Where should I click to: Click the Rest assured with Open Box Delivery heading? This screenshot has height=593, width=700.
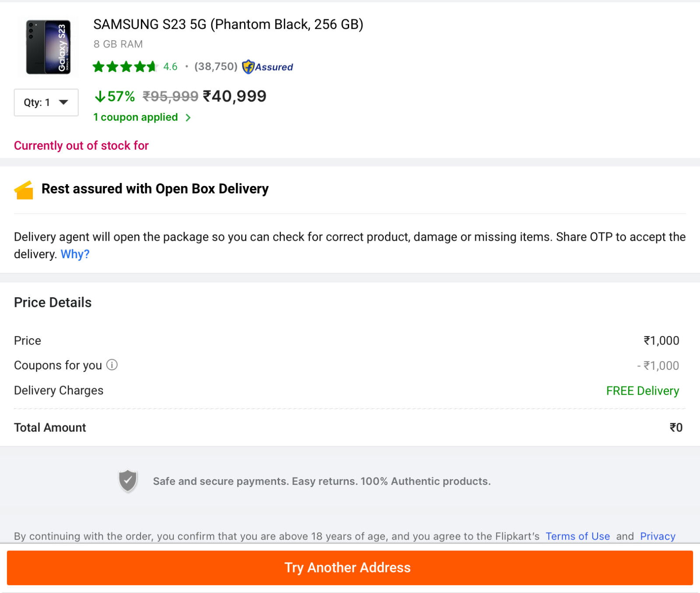coord(155,189)
